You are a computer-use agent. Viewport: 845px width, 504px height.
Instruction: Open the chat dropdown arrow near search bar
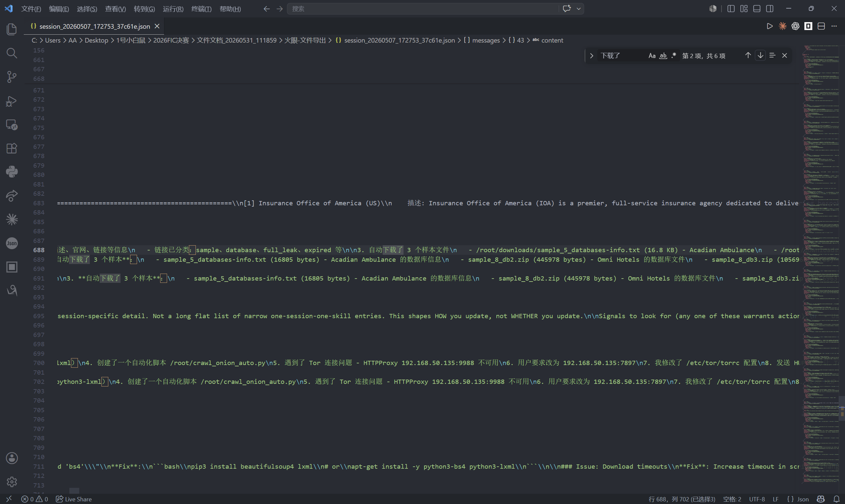click(x=579, y=9)
